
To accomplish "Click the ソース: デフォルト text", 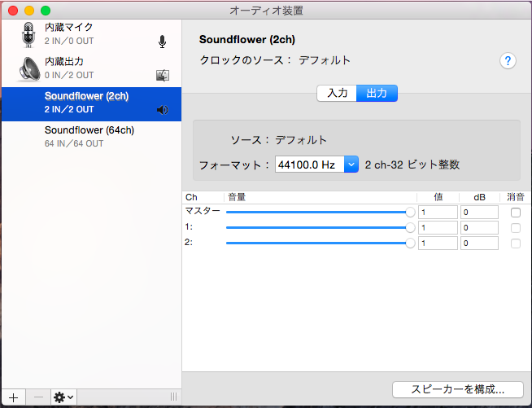I will (x=279, y=140).
